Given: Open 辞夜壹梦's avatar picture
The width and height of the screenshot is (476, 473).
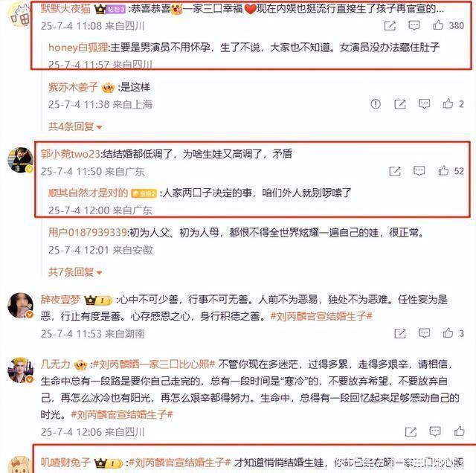Looking at the screenshot, I should [20, 306].
